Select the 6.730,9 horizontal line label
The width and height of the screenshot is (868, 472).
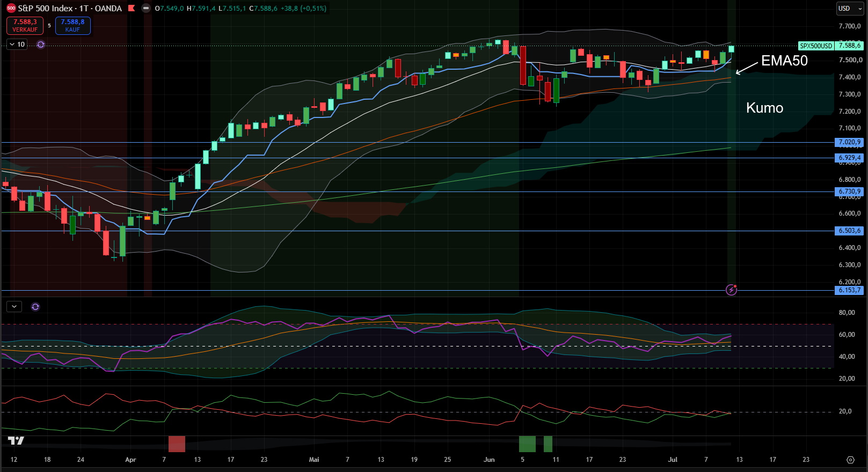tap(849, 191)
